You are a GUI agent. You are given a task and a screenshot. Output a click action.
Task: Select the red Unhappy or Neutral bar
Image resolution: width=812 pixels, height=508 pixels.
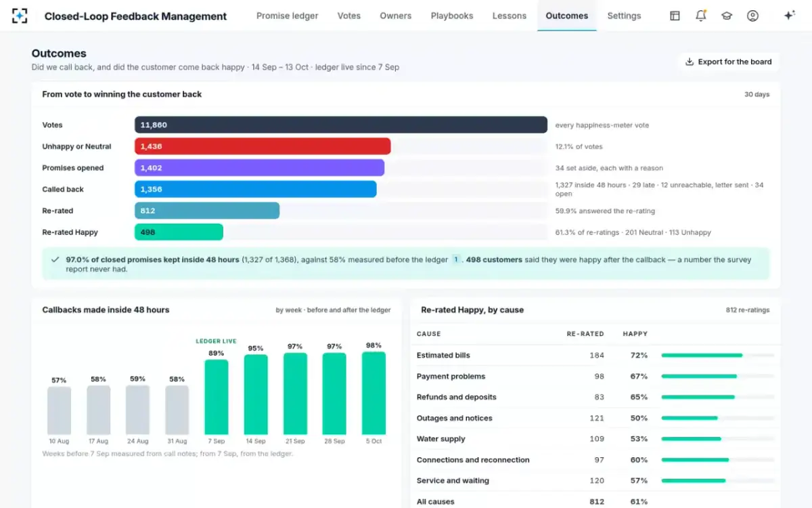[x=263, y=146]
